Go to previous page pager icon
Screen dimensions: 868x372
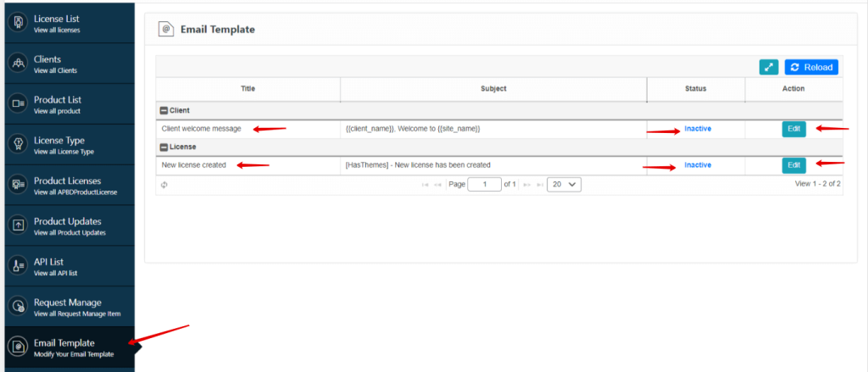click(x=438, y=185)
